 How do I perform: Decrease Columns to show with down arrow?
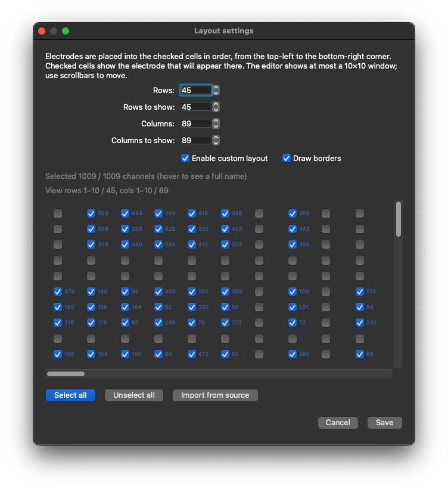pos(216,143)
